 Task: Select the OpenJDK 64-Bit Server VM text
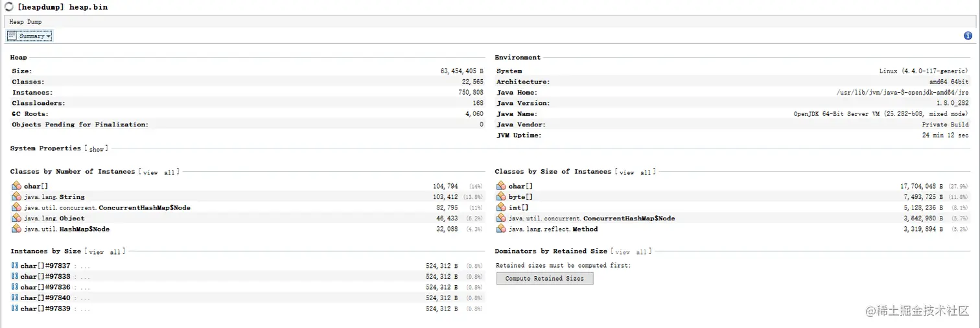(881, 114)
